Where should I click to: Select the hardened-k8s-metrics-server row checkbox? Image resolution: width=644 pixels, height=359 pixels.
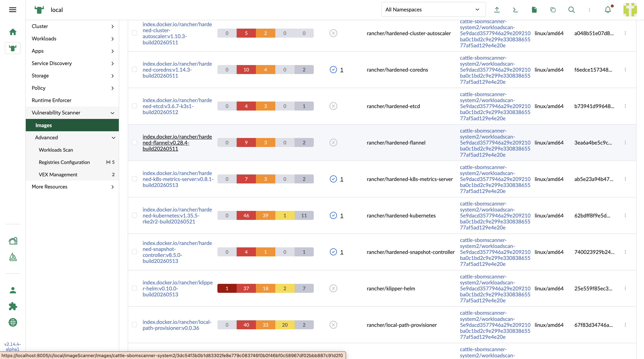click(x=134, y=179)
